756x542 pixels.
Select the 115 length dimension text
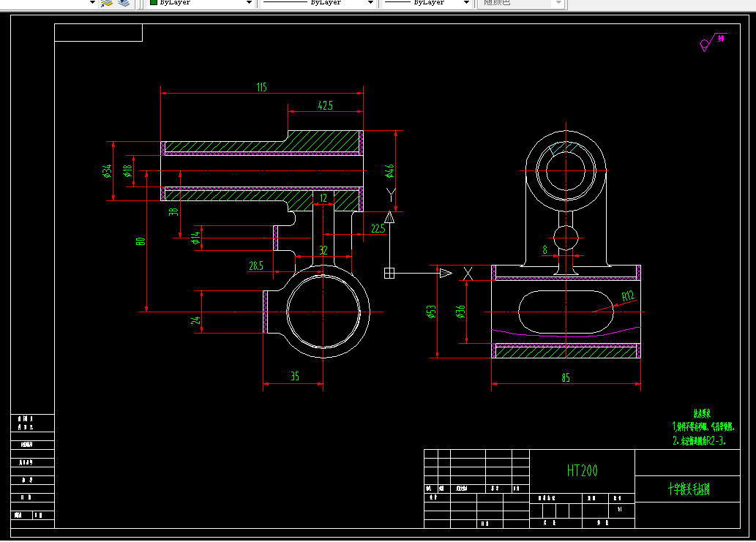pos(261,87)
